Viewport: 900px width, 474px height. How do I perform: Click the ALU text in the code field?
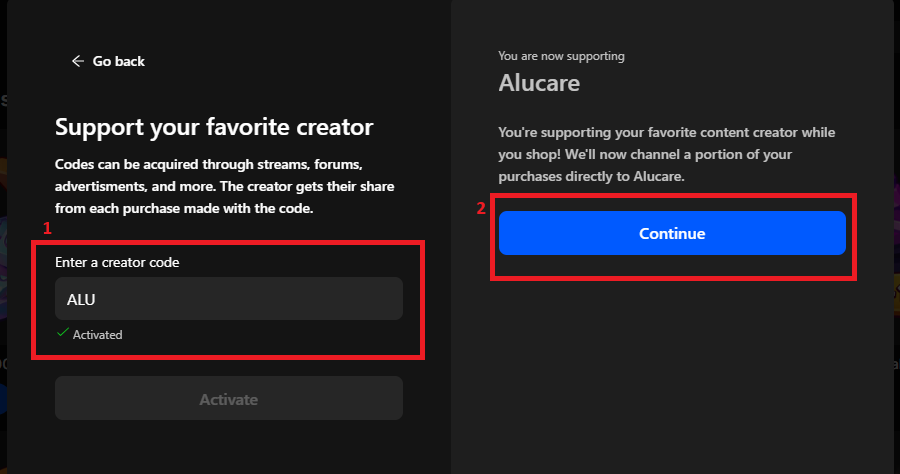pos(81,299)
